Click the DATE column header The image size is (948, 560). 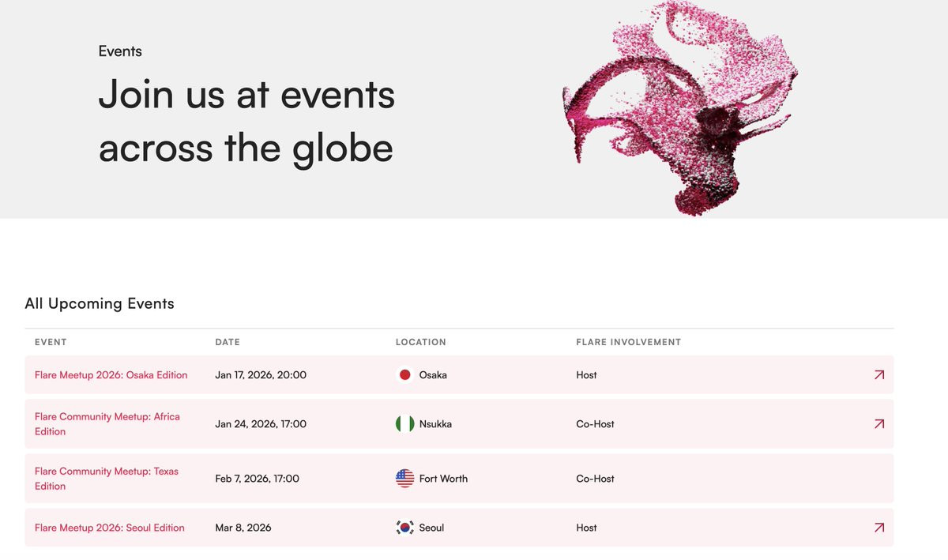(x=228, y=342)
